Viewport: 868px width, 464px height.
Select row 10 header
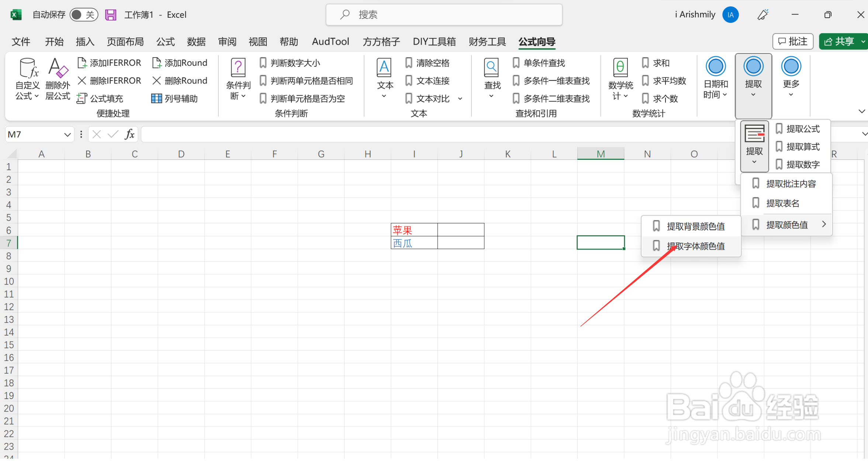click(x=9, y=281)
